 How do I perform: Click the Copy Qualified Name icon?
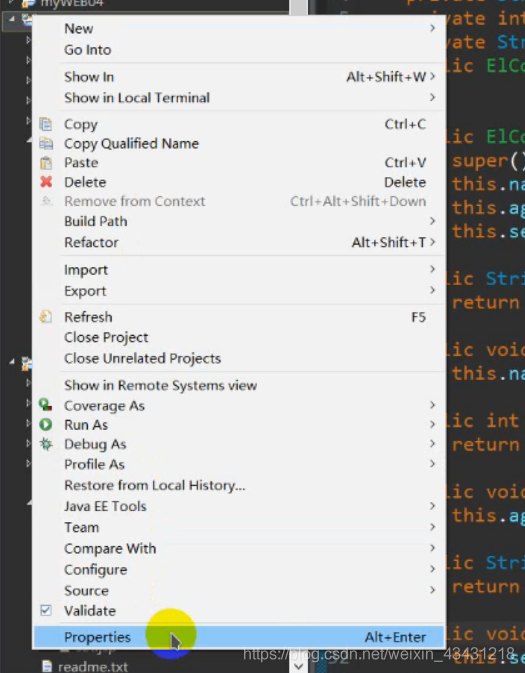pyautogui.click(x=46, y=143)
